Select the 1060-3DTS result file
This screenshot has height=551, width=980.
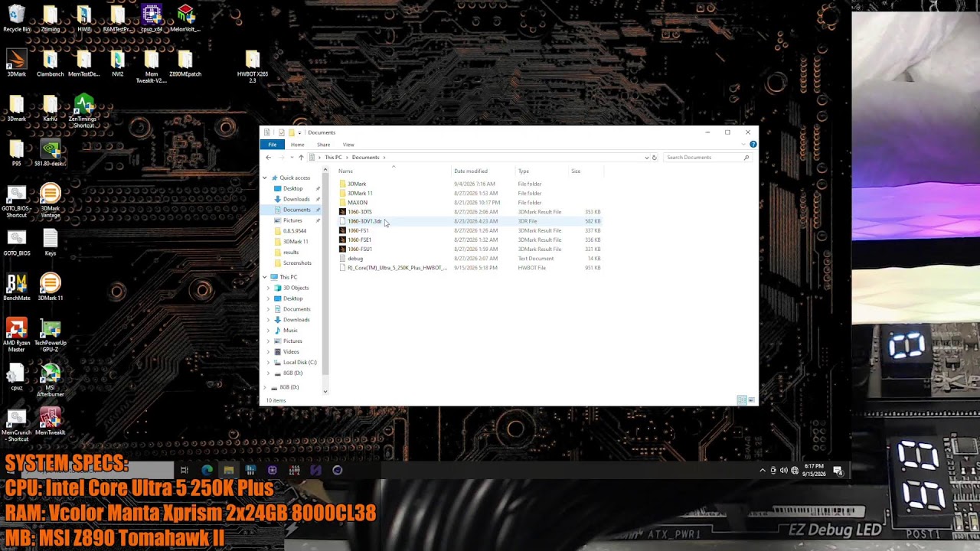click(470, 212)
